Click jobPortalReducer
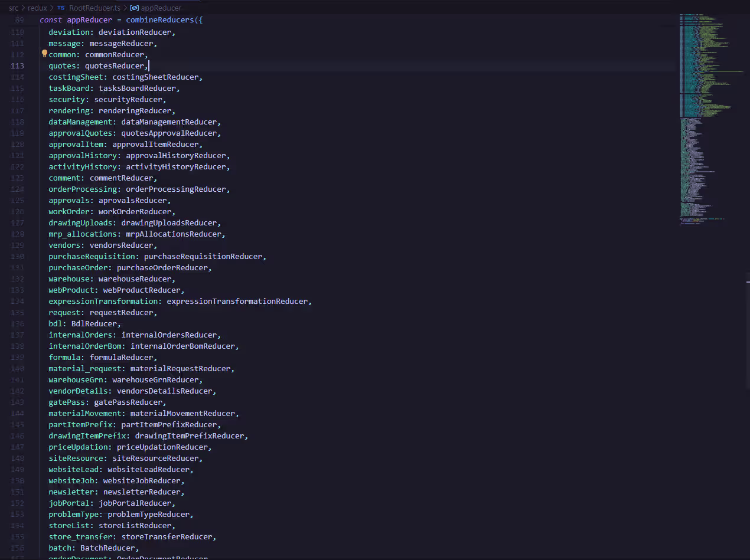750x560 pixels. [x=135, y=503]
